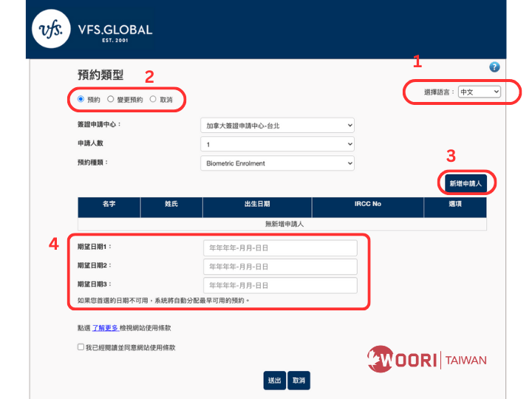Select the 變更預約 radio button
Image resolution: width=532 pixels, height=399 pixels.
[x=110, y=99]
